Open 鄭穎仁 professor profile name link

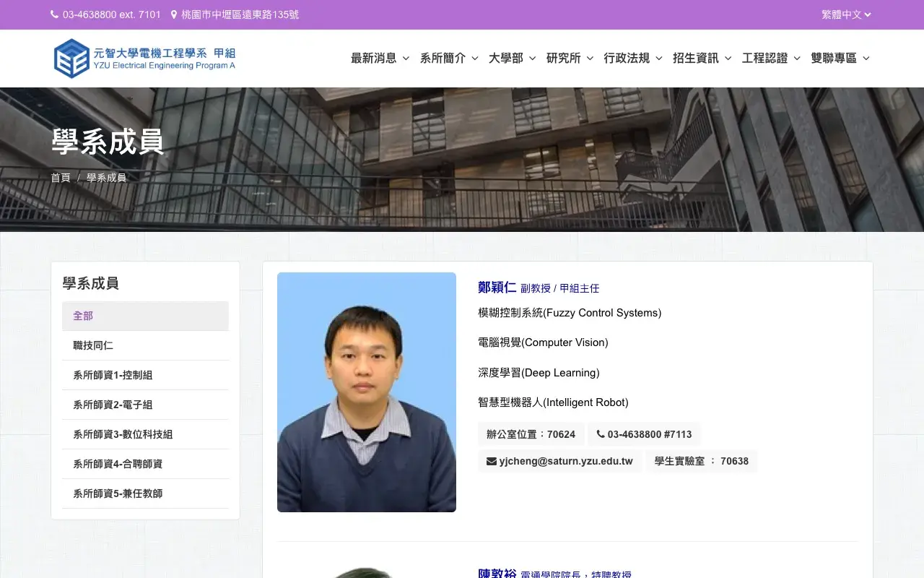tap(497, 287)
